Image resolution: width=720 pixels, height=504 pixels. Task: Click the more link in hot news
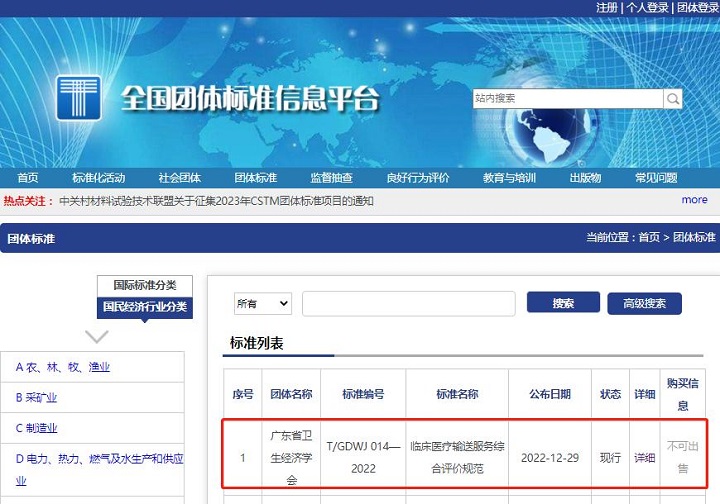694,200
